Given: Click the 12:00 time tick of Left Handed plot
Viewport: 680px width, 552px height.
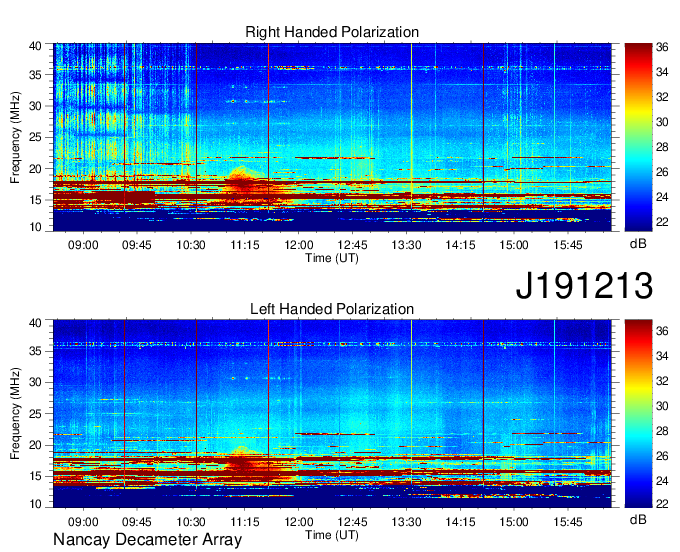Looking at the screenshot, I should point(298,521).
